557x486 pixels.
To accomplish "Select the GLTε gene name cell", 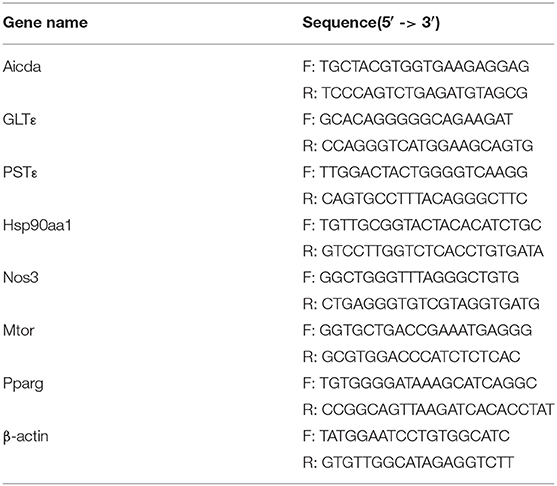I will (20, 120).
